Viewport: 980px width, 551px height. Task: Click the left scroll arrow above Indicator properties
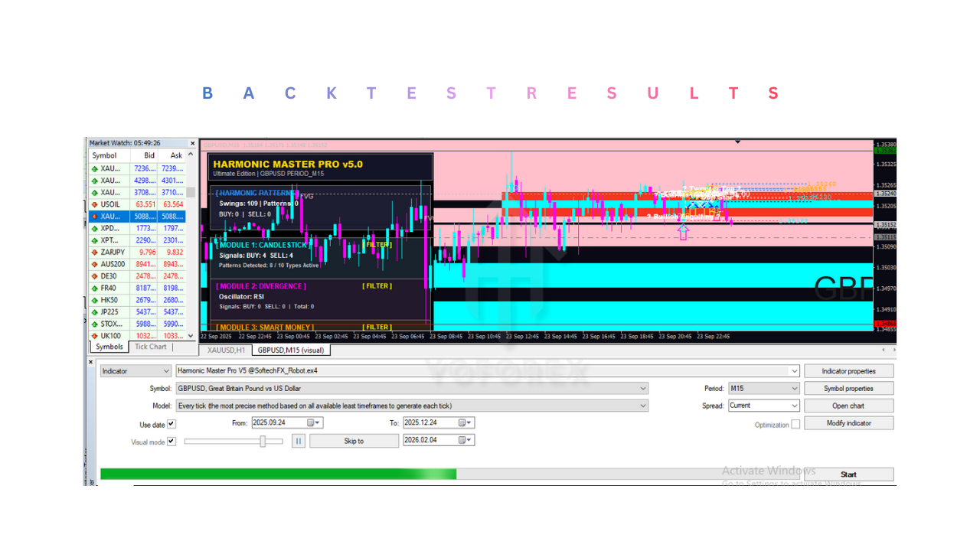pos(882,349)
